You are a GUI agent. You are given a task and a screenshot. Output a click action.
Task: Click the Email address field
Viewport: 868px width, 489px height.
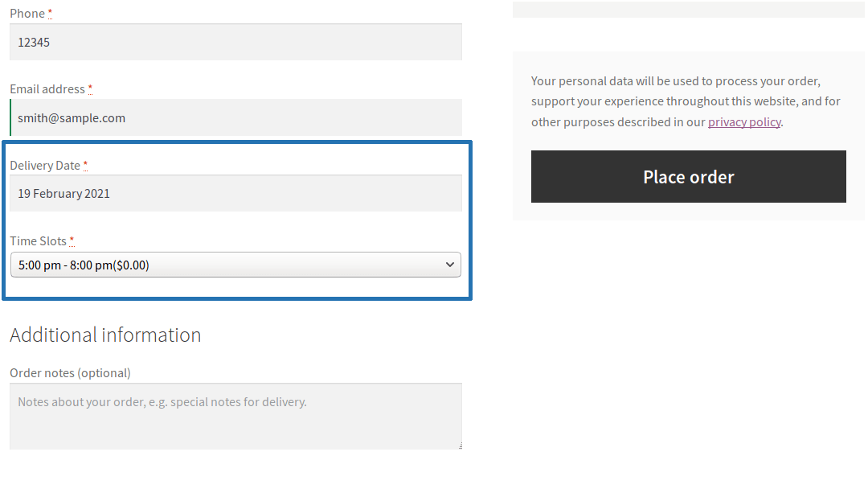(x=235, y=117)
